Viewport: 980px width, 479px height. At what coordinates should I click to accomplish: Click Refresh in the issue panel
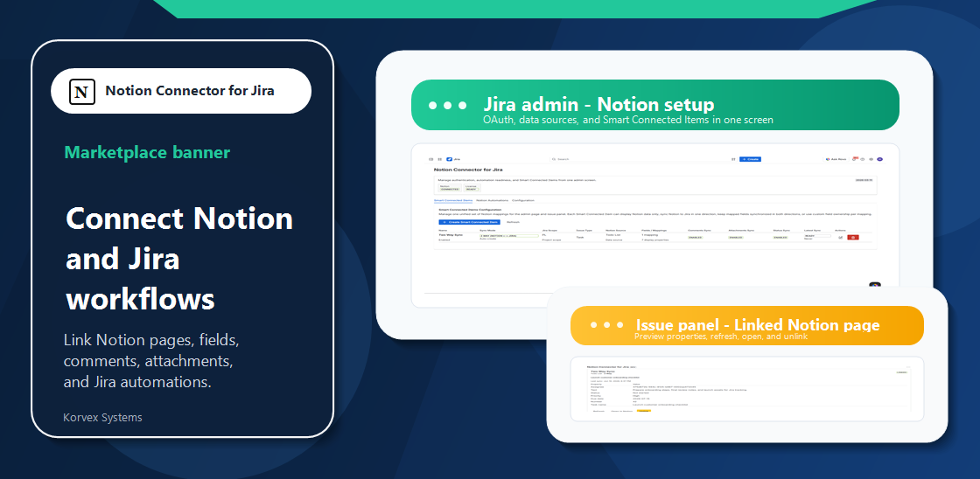[598, 411]
